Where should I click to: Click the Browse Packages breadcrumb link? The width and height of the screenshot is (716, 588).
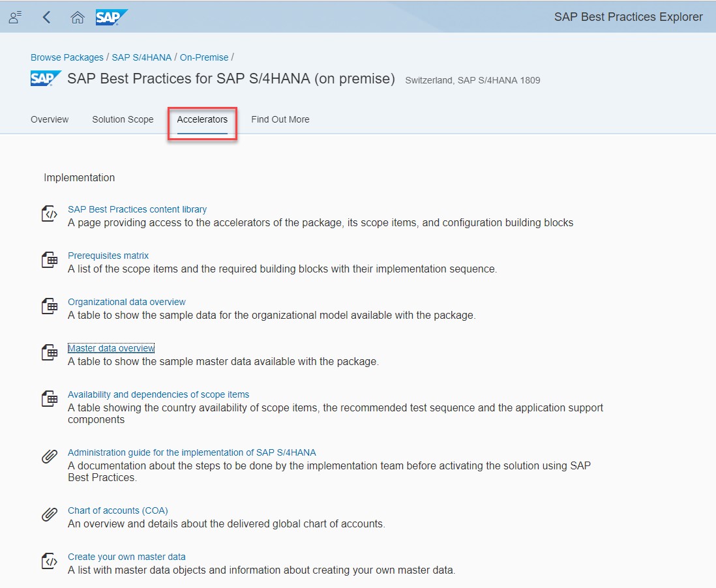pos(67,57)
